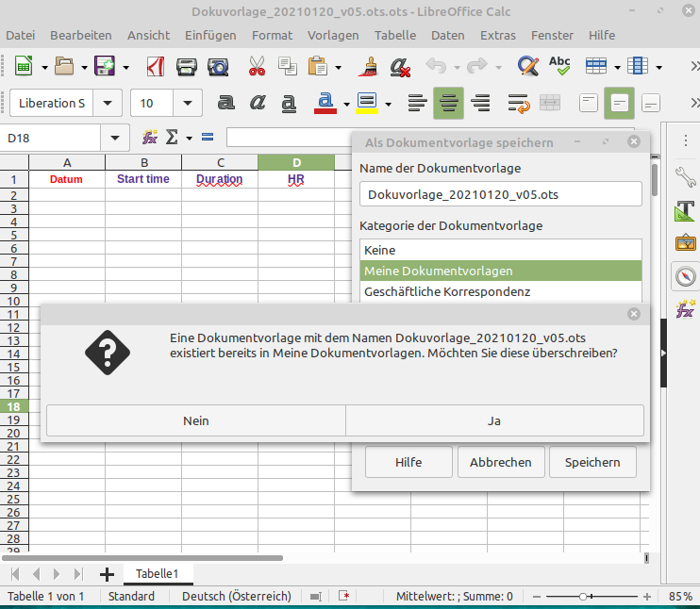700x609 pixels.
Task: Open the font size dropdown showing 10
Action: pos(189,103)
